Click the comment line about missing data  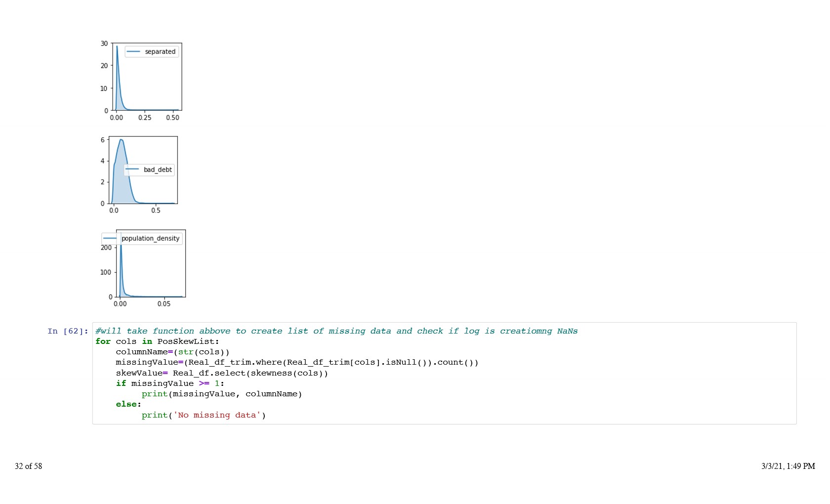[336, 331]
